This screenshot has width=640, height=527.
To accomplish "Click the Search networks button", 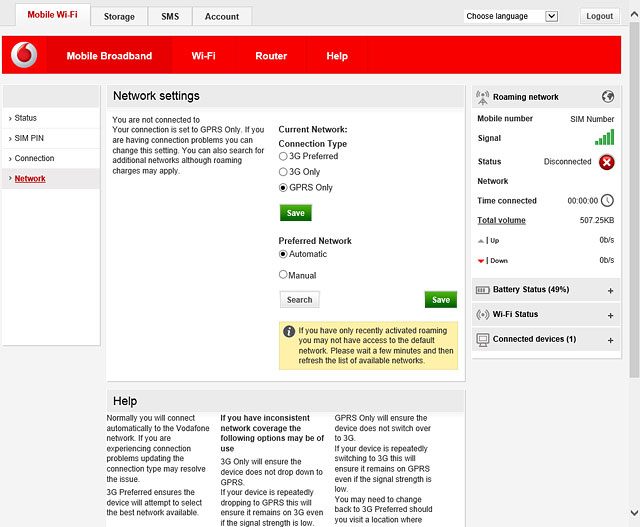I will point(300,300).
